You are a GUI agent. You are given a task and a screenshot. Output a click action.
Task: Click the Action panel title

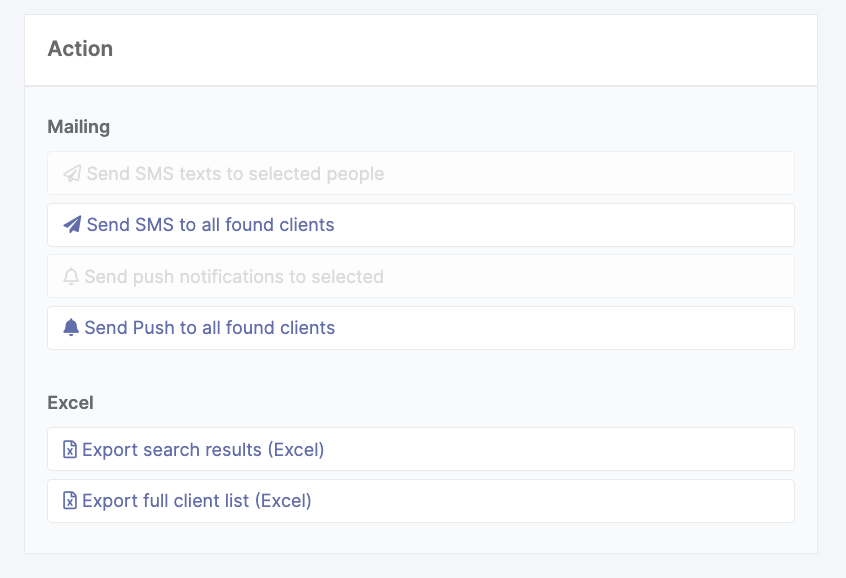[x=80, y=49]
